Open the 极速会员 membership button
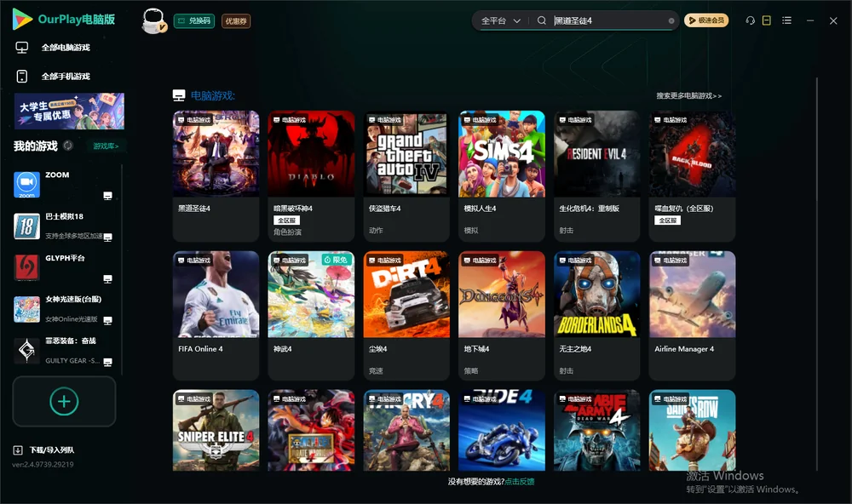The image size is (852, 504). (x=706, y=20)
